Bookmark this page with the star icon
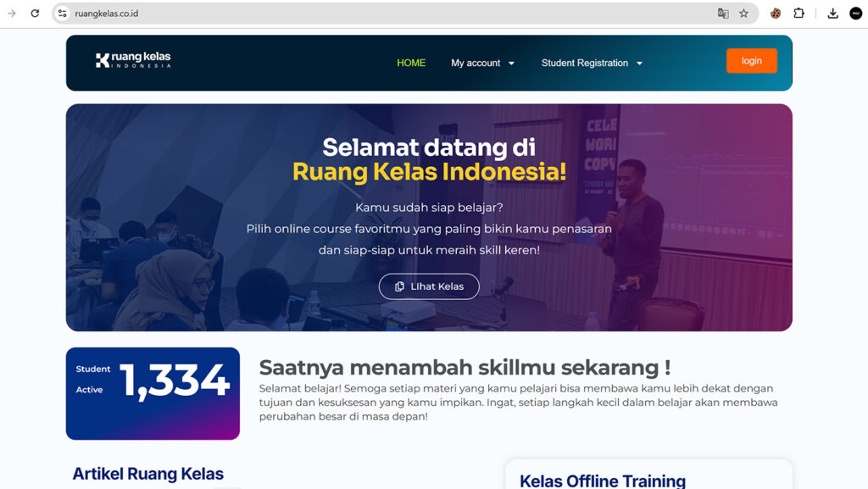 (x=744, y=14)
